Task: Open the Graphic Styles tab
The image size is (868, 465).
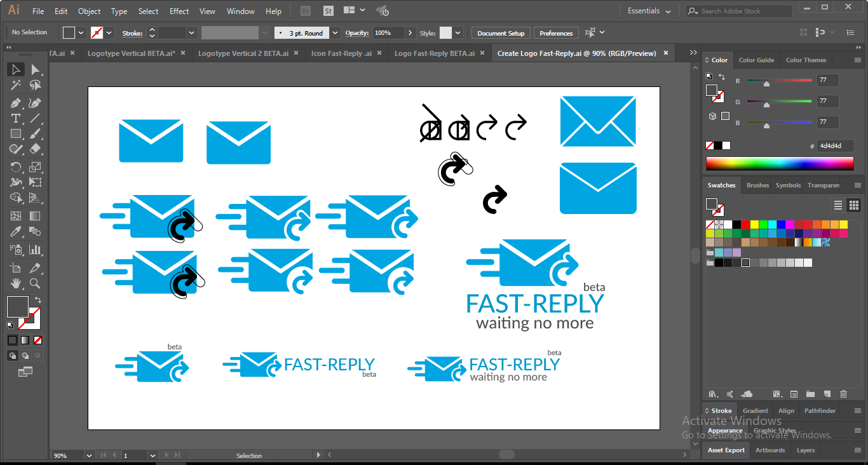Action: tap(775, 431)
